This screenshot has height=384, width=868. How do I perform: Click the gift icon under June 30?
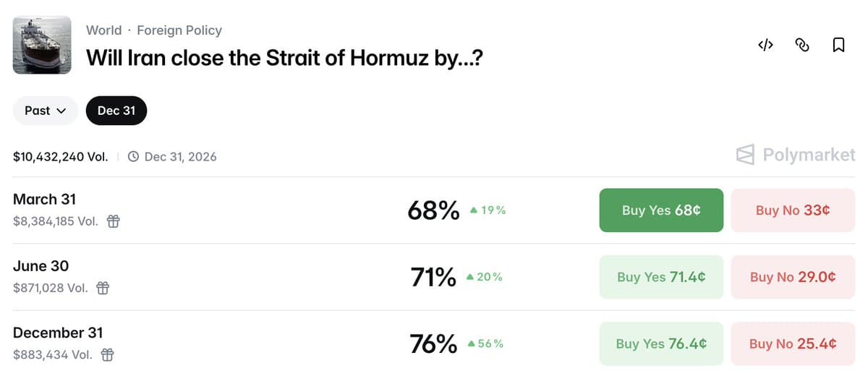click(103, 288)
